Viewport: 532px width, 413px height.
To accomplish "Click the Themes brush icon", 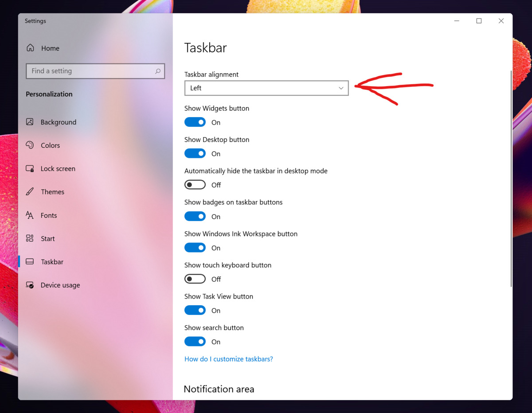I will [30, 192].
